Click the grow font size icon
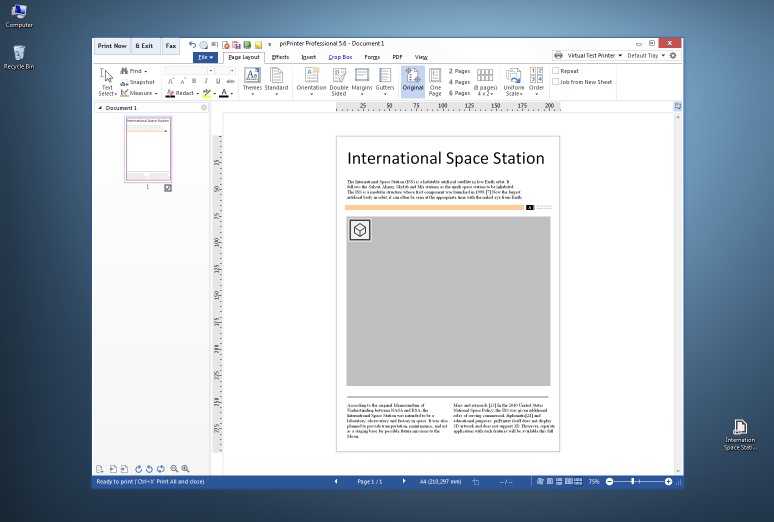Screen dimensions: 774x522 point(171,81)
